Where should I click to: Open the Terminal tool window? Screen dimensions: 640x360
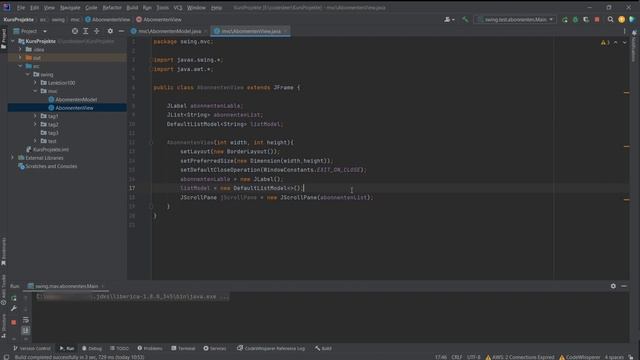[x=183, y=348]
